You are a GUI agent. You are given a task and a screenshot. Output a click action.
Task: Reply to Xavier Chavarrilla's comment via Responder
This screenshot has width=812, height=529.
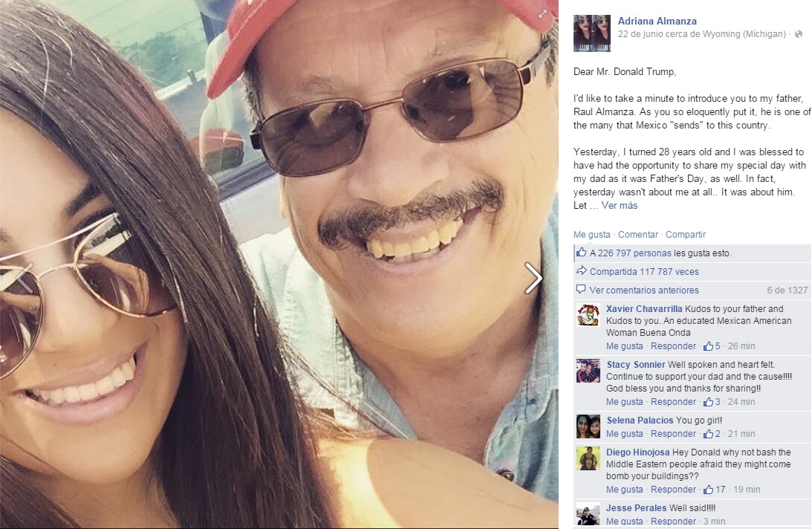(x=673, y=346)
